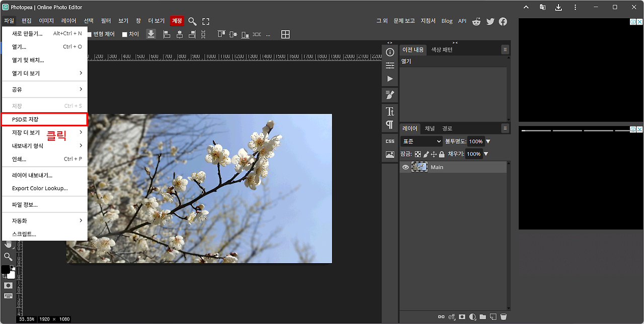Open the Brush settings panel icon
Image resolution: width=644 pixels, height=324 pixels.
tap(390, 95)
